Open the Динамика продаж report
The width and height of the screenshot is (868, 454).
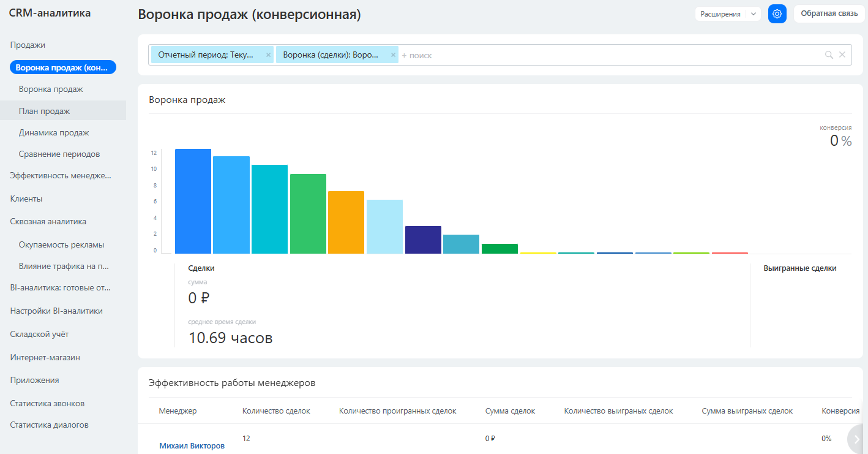click(54, 132)
